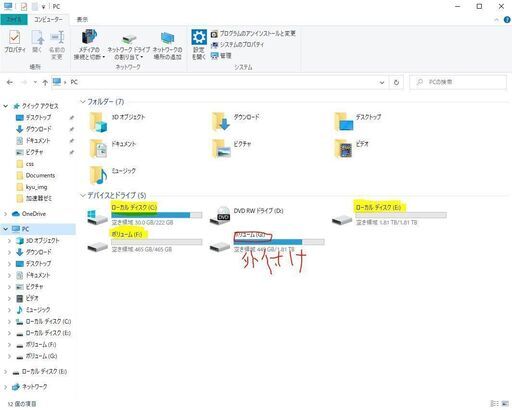
Task: Open Documents folder in sidebar
Action: pyautogui.click(x=36, y=175)
